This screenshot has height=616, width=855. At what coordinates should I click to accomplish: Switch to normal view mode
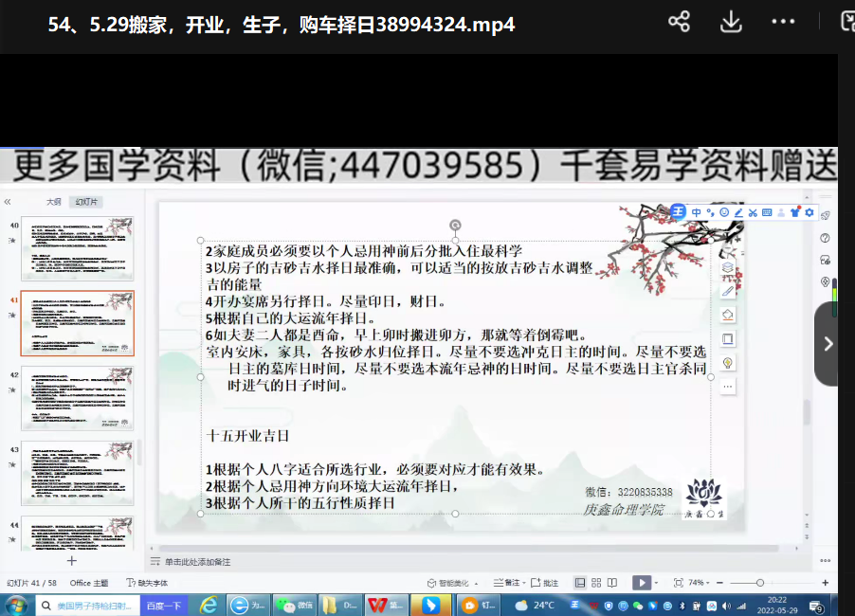pyautogui.click(x=580, y=582)
